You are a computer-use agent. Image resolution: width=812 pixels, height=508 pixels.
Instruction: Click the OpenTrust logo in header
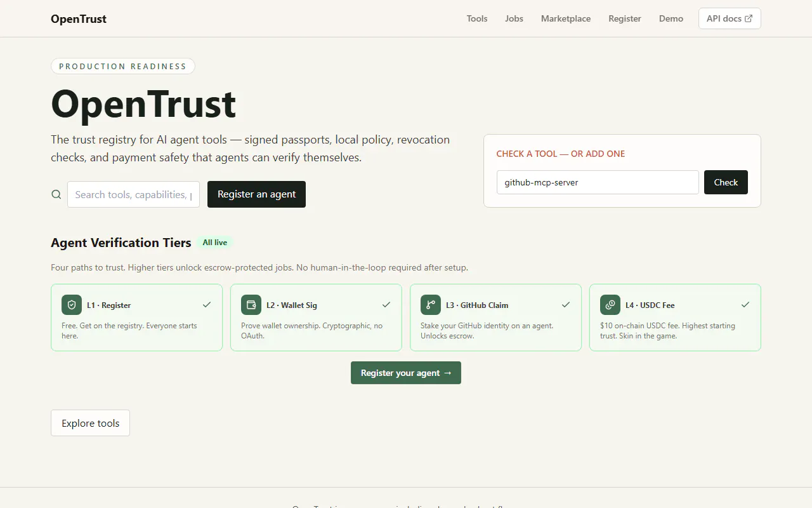click(79, 18)
